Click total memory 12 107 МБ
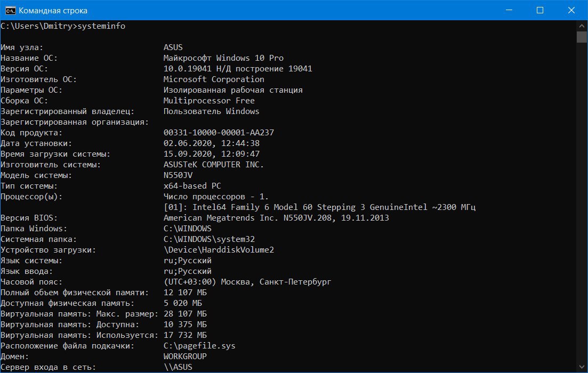 [x=185, y=293]
